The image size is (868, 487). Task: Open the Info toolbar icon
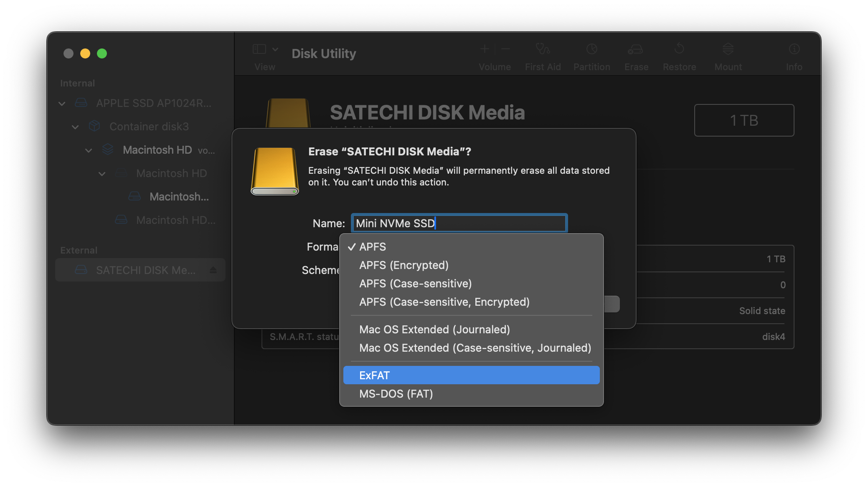[x=794, y=49]
